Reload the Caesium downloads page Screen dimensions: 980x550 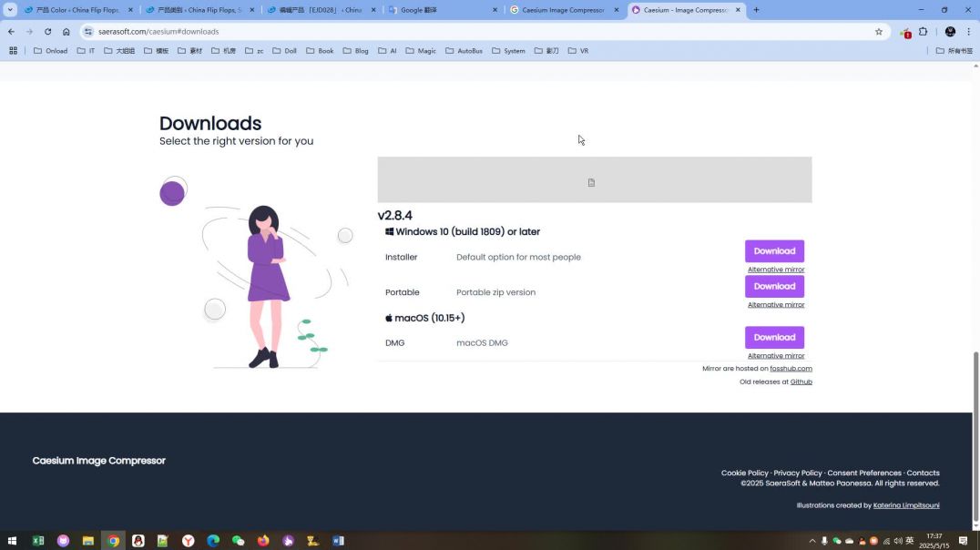(x=47, y=31)
